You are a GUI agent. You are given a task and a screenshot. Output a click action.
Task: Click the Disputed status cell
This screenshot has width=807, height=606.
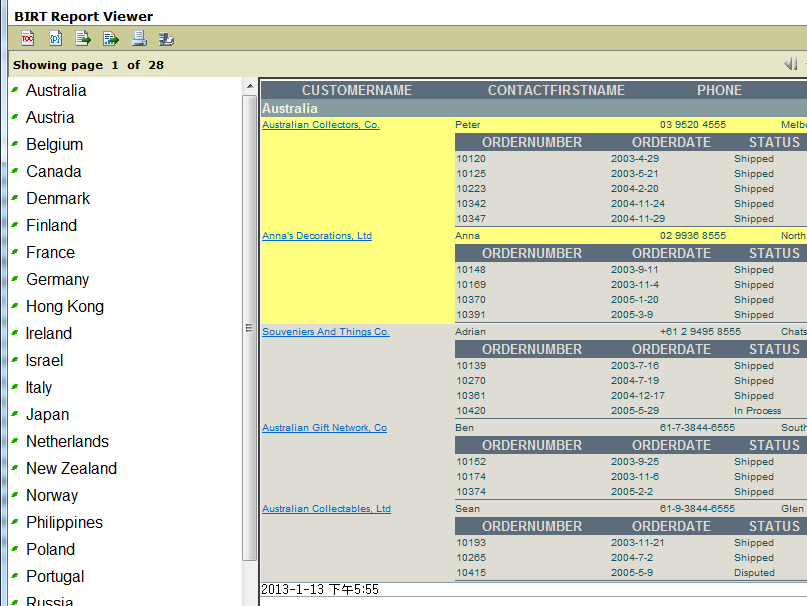click(755, 573)
